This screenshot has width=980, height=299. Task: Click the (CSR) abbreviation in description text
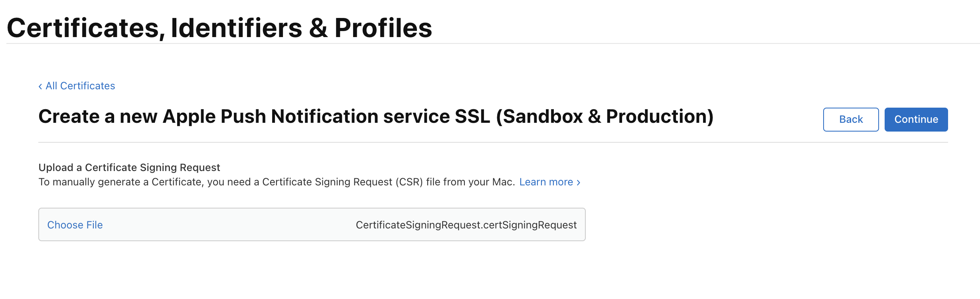pyautogui.click(x=409, y=182)
